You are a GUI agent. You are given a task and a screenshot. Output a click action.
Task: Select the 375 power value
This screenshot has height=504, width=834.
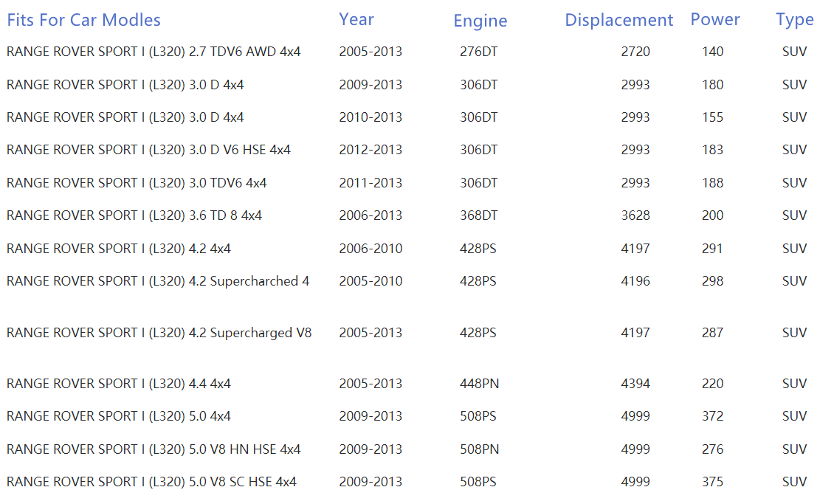point(712,482)
